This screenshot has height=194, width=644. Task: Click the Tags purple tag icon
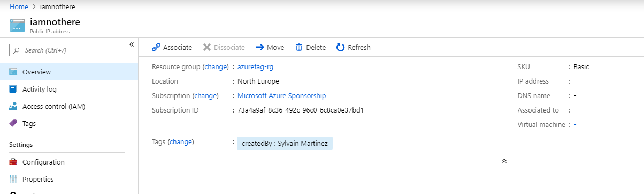pyautogui.click(x=13, y=123)
